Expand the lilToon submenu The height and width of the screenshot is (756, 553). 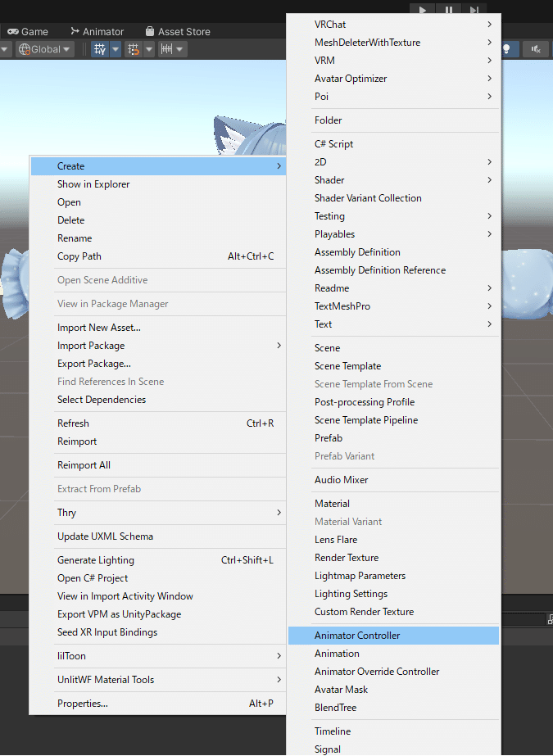click(159, 656)
